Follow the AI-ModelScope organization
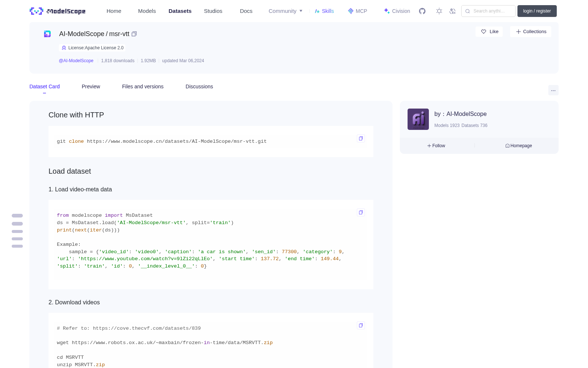This screenshot has height=368, width=588. (x=436, y=146)
